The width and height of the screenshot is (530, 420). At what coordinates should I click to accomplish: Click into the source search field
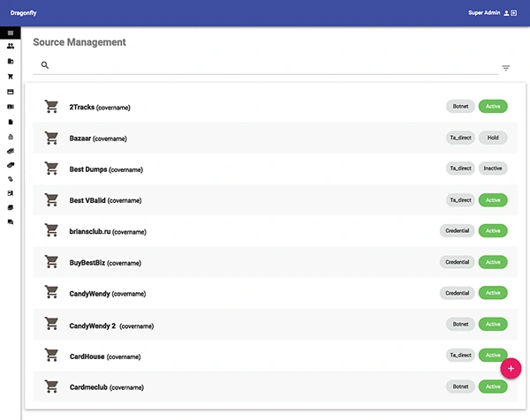(x=266, y=65)
